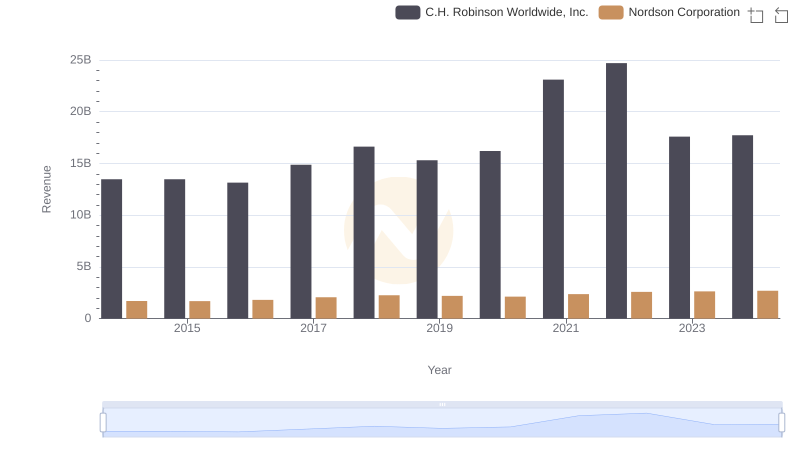Select the 2021 Nordson orange bar
This screenshot has width=800, height=461.
579,306
